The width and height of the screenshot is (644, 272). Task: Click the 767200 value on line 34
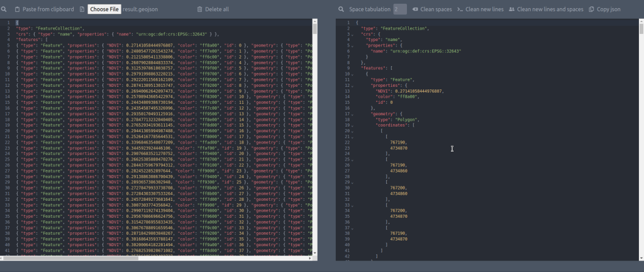(398, 211)
